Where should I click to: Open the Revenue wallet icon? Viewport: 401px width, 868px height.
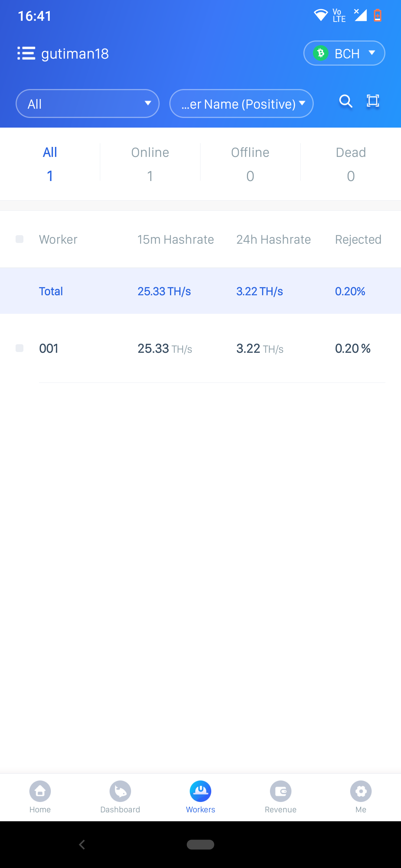click(281, 791)
